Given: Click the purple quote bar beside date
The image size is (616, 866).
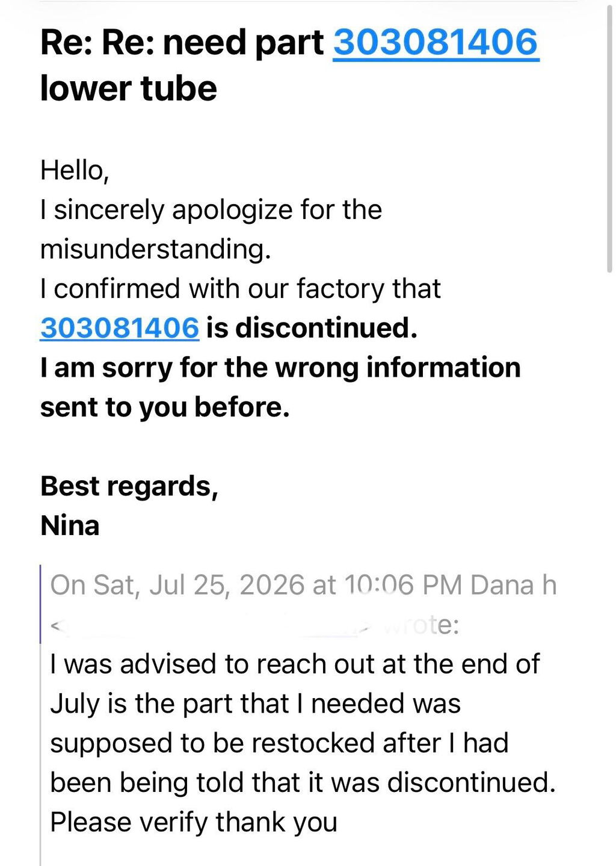Looking at the screenshot, I should (40, 604).
